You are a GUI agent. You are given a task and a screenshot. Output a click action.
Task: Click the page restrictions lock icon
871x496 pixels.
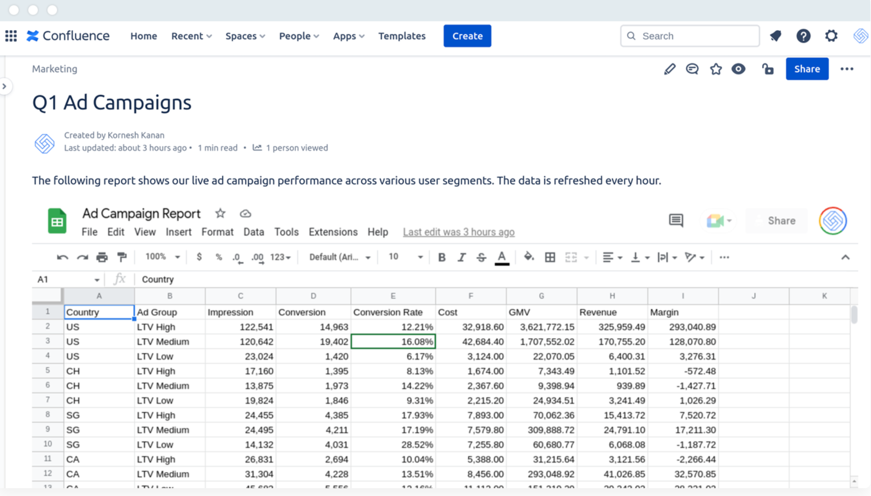tap(767, 69)
